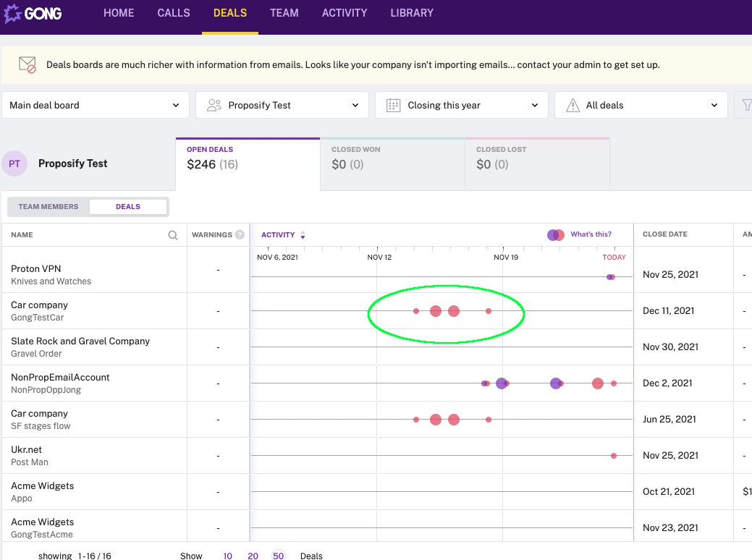752x560 pixels.
Task: Expand the Closing this year date filter
Action: 462,105
